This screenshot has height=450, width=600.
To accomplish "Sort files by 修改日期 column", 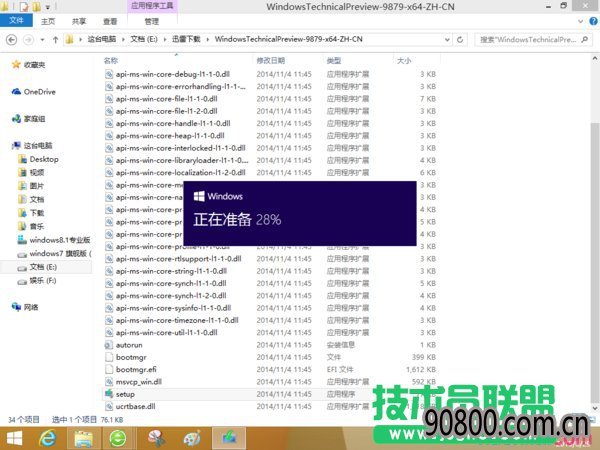I will pyautogui.click(x=271, y=60).
